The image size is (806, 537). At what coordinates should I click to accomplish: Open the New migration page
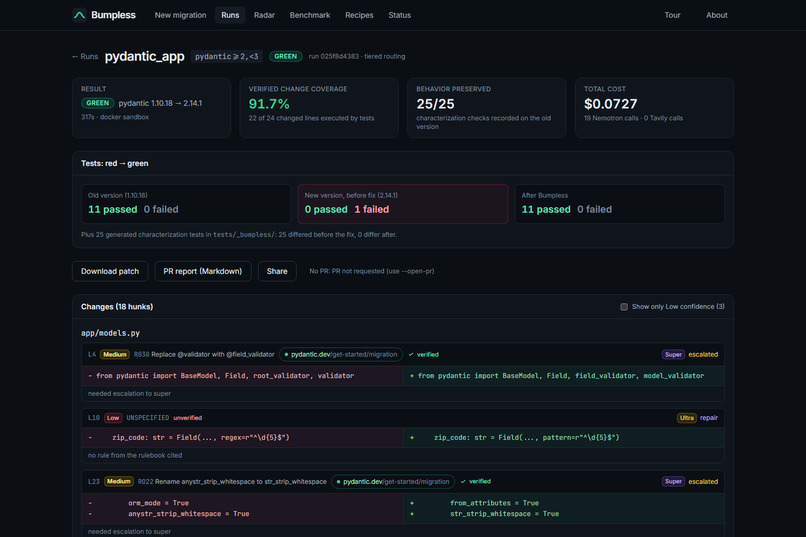[180, 15]
